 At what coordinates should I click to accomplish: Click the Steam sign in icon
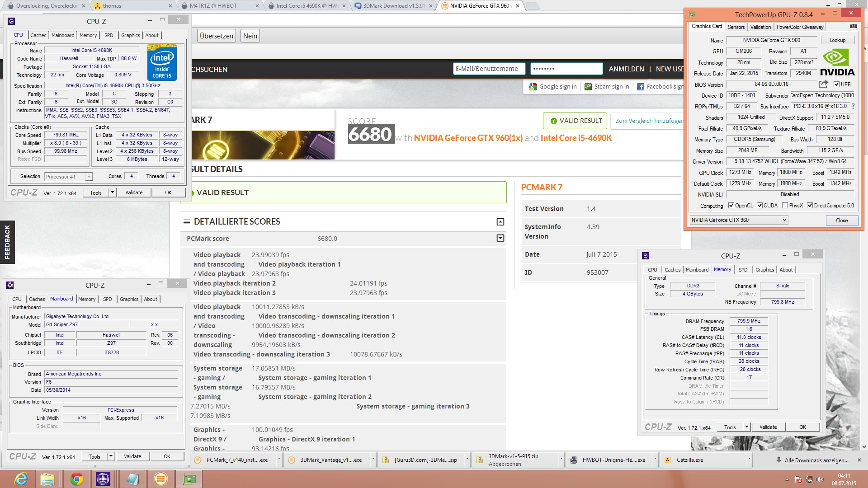pos(588,87)
